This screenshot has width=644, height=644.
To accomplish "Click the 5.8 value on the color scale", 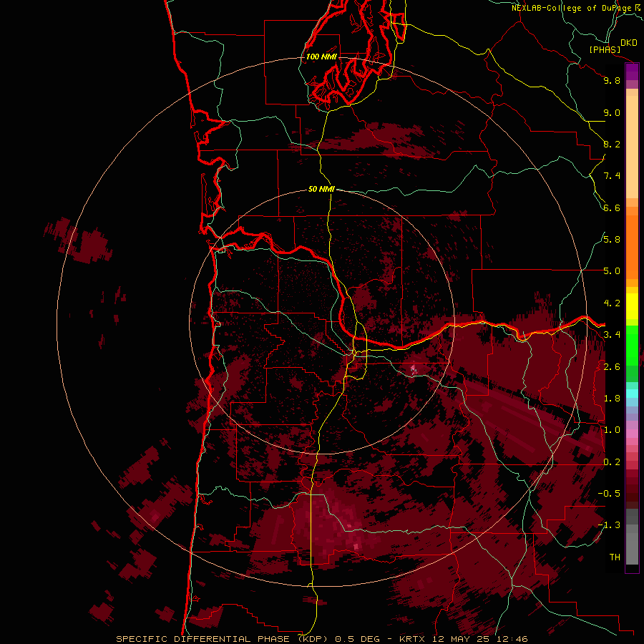I will click(612, 240).
